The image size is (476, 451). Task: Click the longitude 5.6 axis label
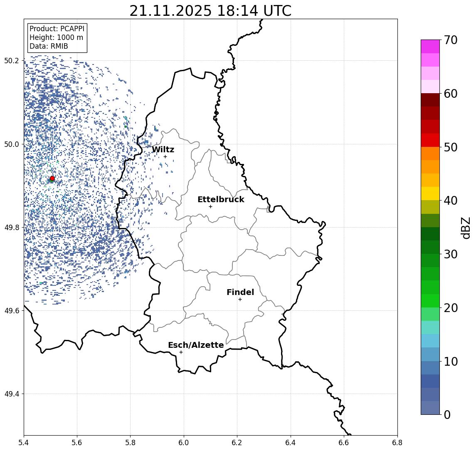pos(77,443)
